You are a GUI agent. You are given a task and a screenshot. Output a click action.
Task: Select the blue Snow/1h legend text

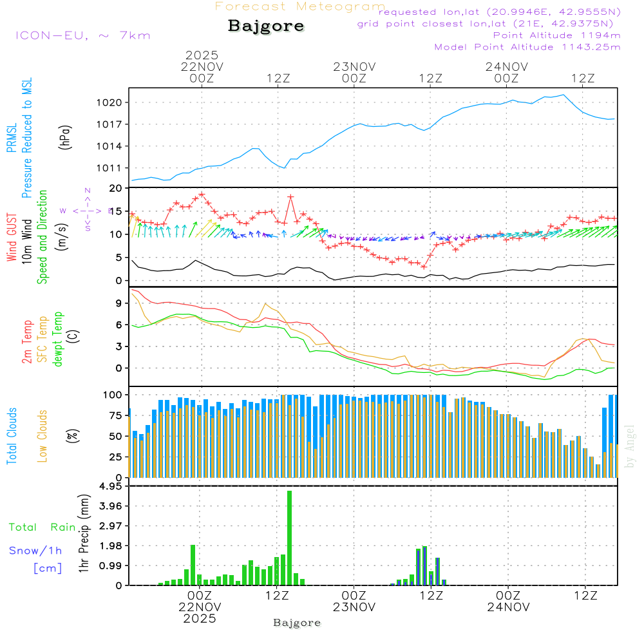[x=35, y=551]
